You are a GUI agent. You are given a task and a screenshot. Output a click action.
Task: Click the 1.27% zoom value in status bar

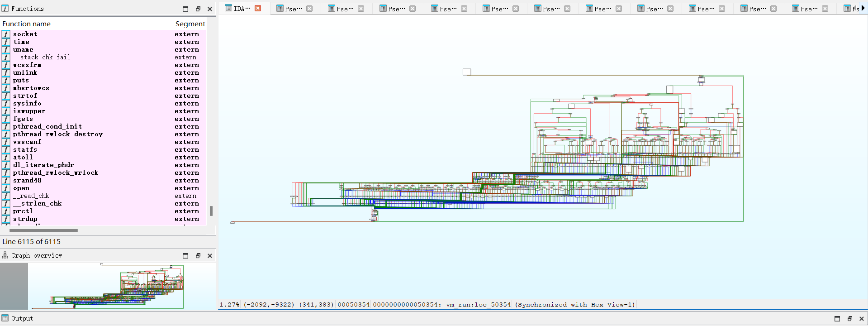[x=229, y=305]
